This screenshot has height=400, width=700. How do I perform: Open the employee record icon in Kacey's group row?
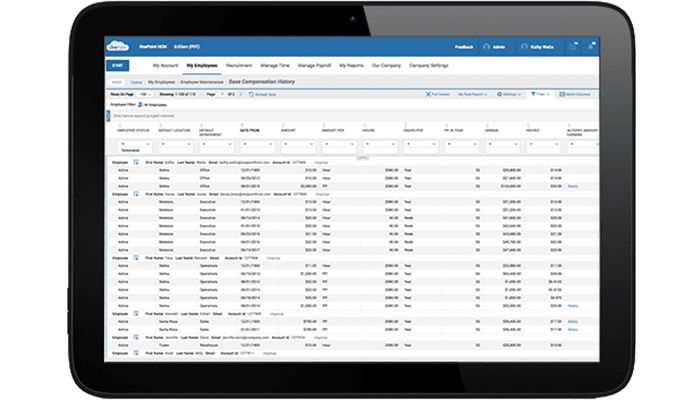tap(136, 194)
